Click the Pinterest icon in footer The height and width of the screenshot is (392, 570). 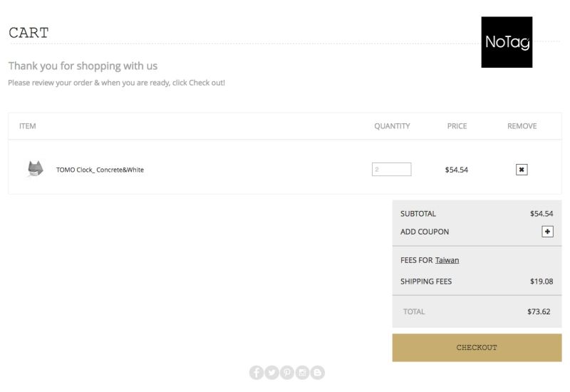click(x=287, y=373)
